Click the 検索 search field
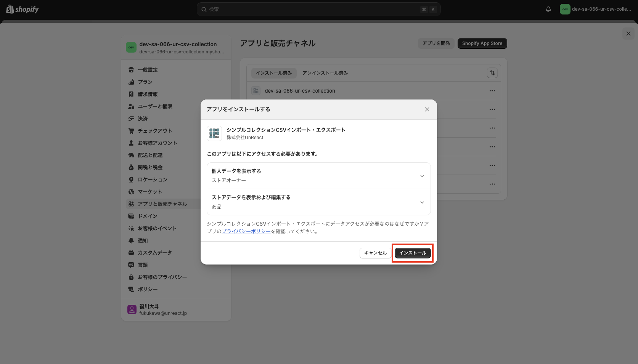The height and width of the screenshot is (364, 638). 319,9
